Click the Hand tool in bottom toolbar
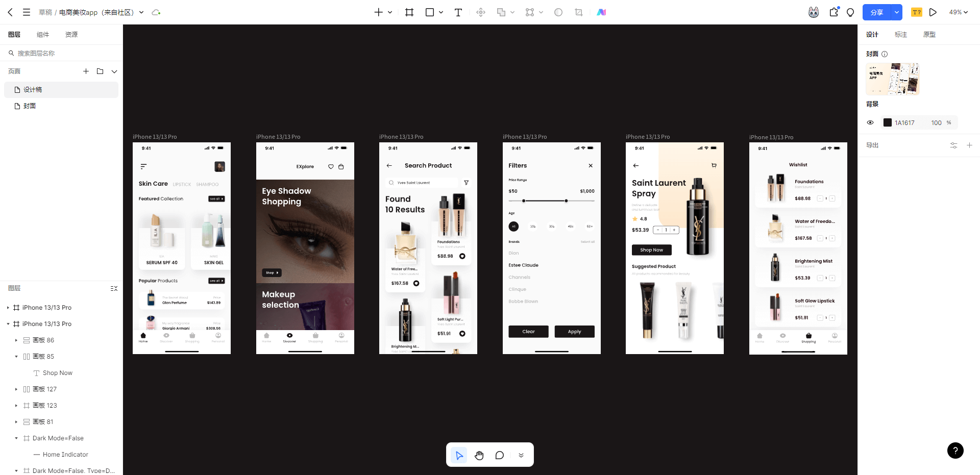This screenshot has height=475, width=980. click(x=479, y=455)
